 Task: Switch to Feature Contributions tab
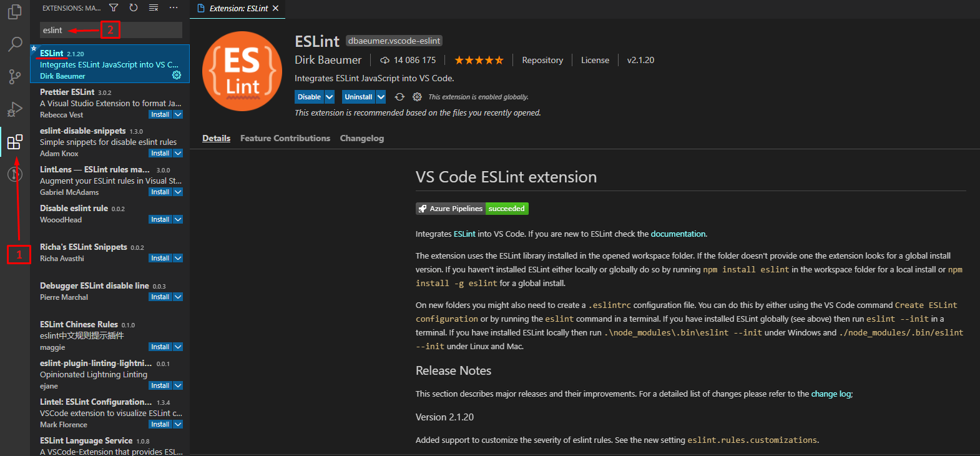pos(285,138)
